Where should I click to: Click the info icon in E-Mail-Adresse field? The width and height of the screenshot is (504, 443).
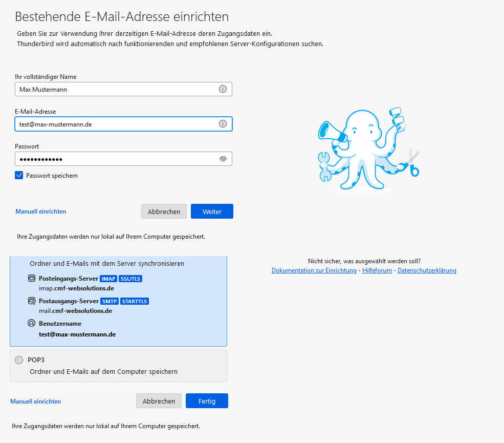click(223, 124)
